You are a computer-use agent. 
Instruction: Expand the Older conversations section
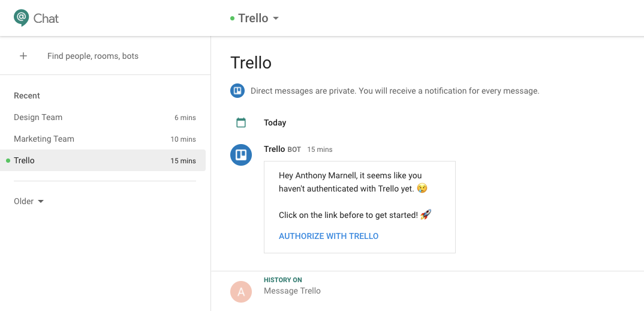pyautogui.click(x=29, y=201)
